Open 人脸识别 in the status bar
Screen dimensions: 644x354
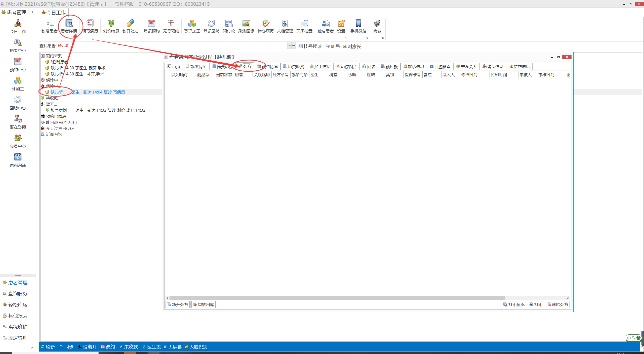196,347
